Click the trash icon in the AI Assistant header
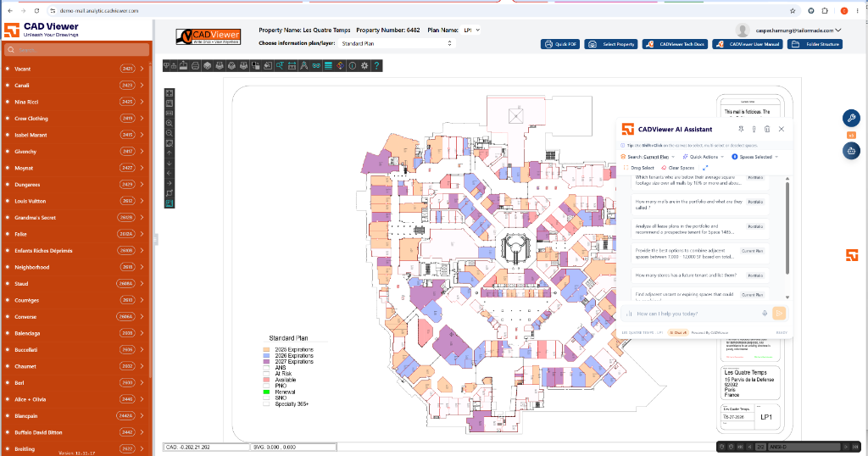Image resolution: width=868 pixels, height=456 pixels. click(x=766, y=129)
